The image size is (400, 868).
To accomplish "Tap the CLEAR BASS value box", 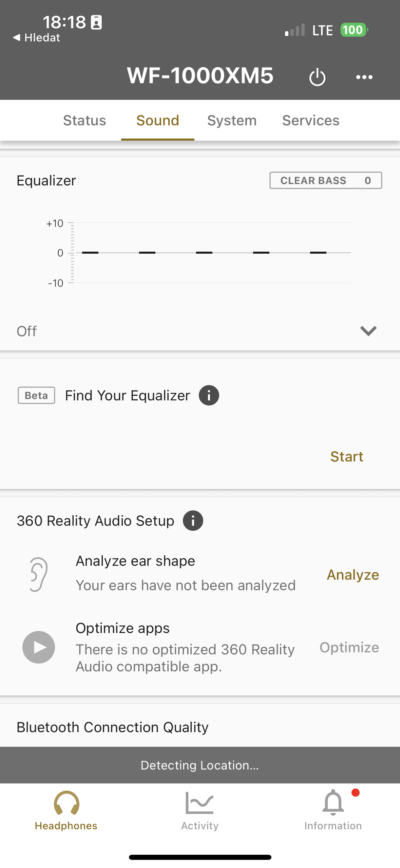I will (x=325, y=180).
